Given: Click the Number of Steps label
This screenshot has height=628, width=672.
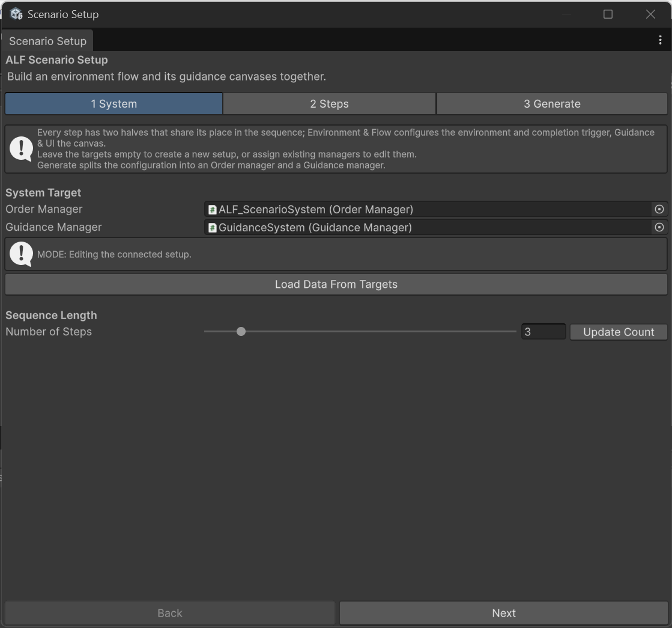Looking at the screenshot, I should tap(49, 332).
